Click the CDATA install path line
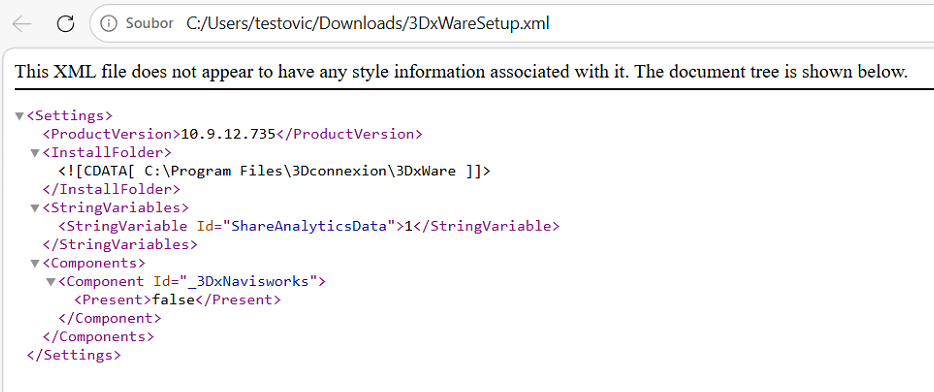 click(275, 171)
